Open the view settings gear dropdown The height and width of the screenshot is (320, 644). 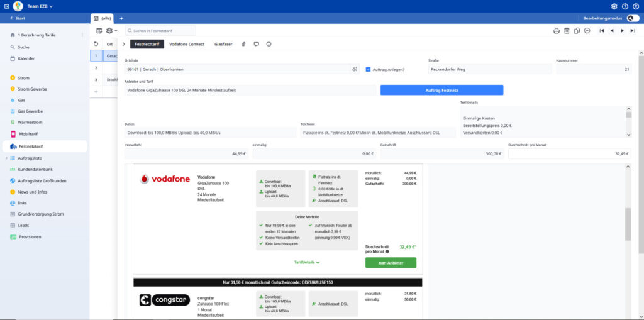(111, 31)
